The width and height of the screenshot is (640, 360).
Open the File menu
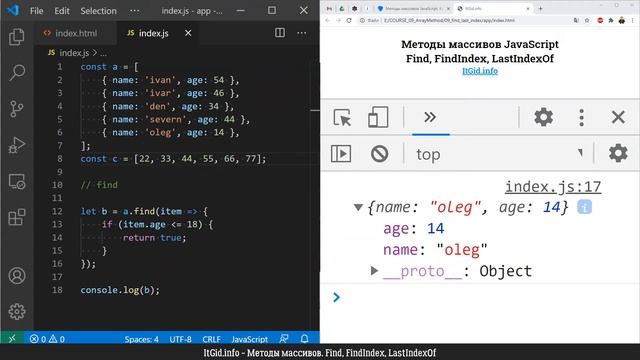[36, 11]
